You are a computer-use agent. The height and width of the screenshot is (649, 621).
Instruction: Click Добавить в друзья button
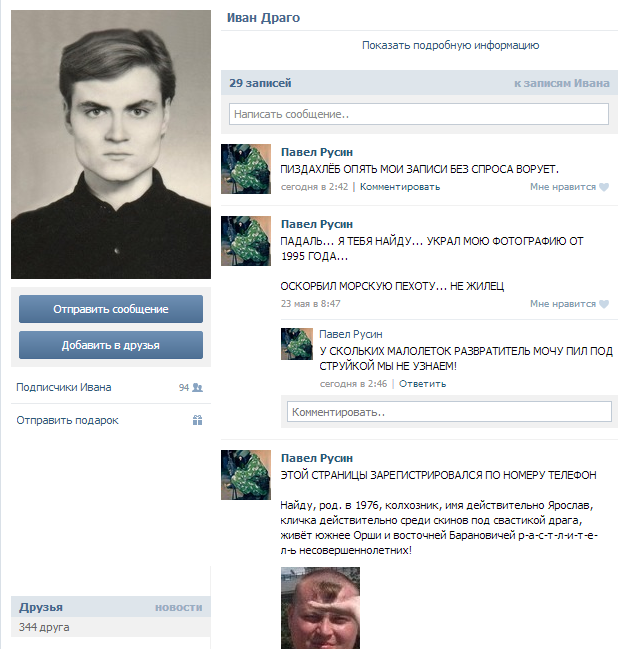111,345
